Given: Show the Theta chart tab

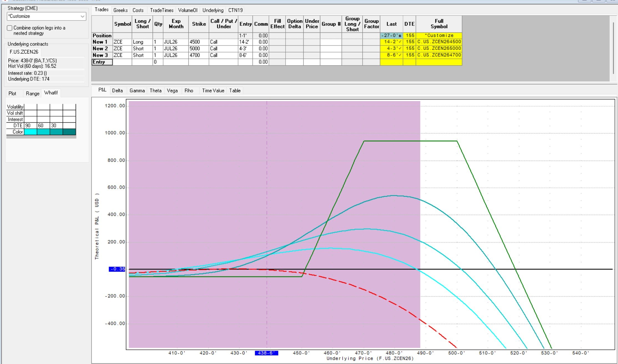Looking at the screenshot, I should click(x=155, y=90).
